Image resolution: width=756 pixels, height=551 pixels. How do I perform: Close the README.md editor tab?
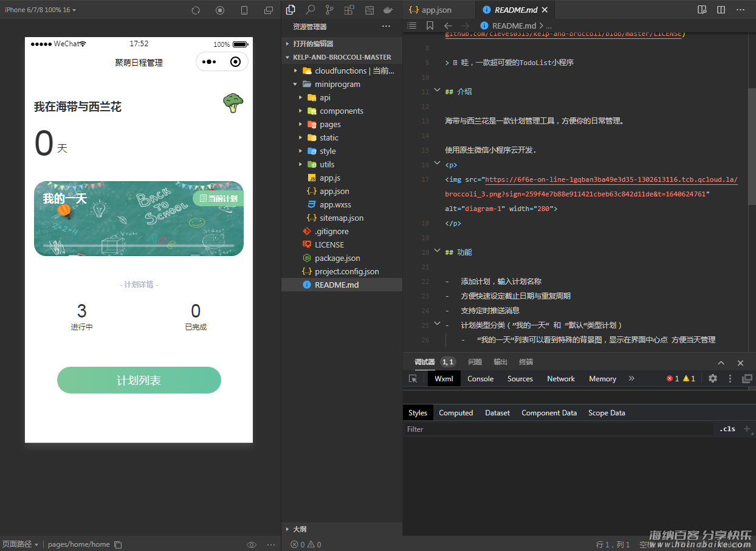pyautogui.click(x=545, y=10)
